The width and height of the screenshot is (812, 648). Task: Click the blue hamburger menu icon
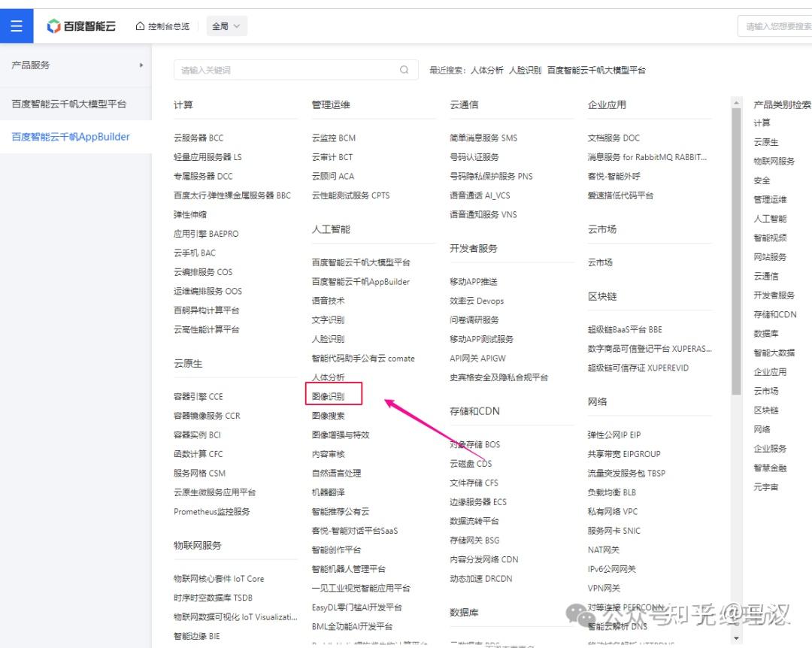(x=17, y=25)
